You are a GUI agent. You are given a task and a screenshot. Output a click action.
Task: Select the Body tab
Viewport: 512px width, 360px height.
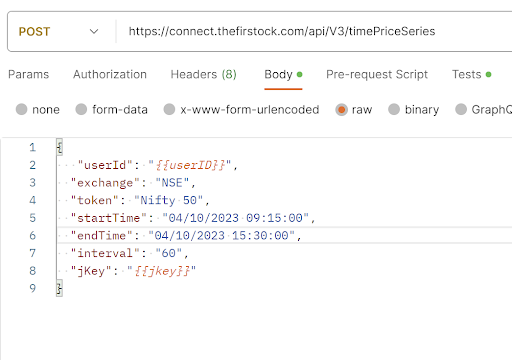(x=283, y=74)
